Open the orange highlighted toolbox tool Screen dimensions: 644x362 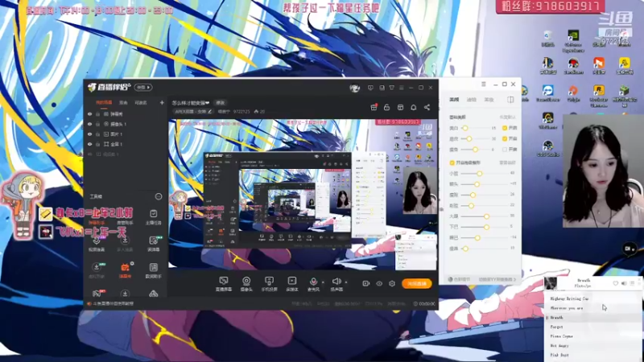(125, 270)
